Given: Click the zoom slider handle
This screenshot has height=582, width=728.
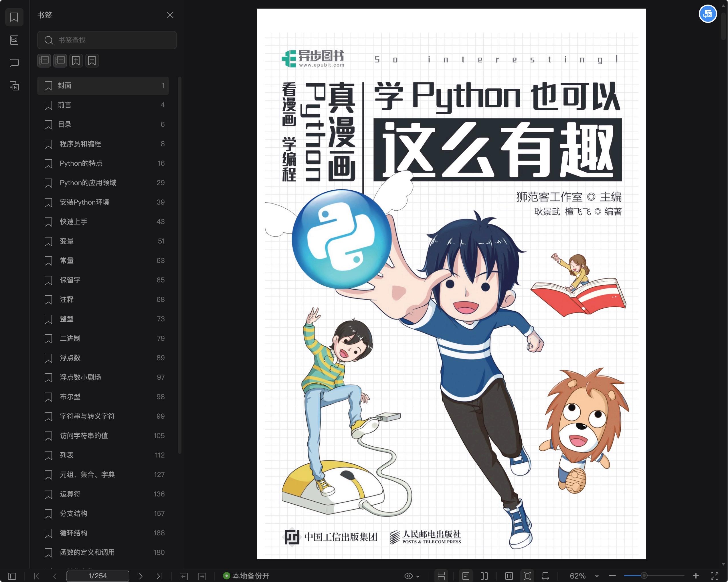Looking at the screenshot, I should tap(644, 576).
